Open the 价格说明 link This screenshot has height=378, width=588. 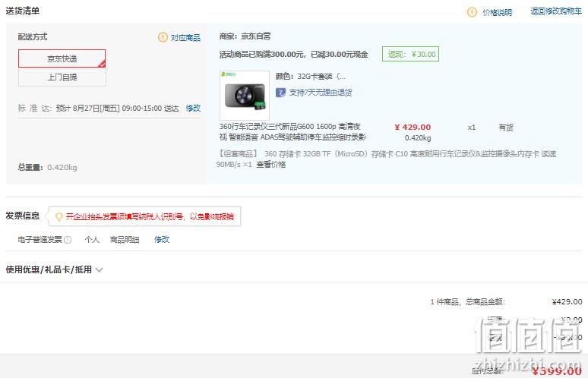[x=497, y=12]
